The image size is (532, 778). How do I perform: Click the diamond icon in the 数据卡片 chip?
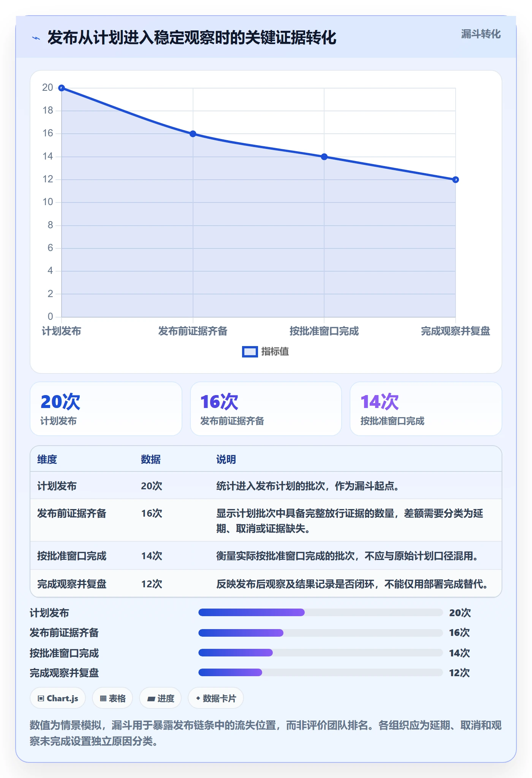(x=198, y=698)
